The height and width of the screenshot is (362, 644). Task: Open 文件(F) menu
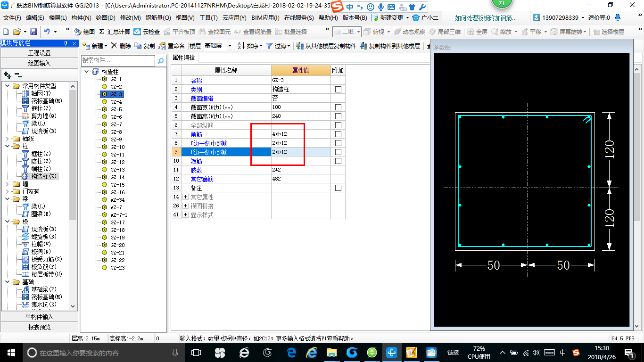12,18
